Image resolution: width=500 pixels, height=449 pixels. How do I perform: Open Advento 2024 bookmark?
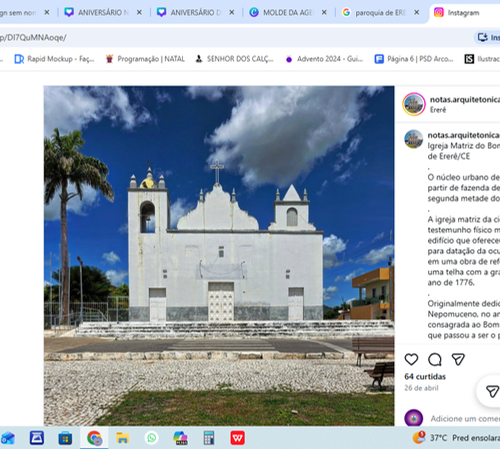pyautogui.click(x=324, y=59)
